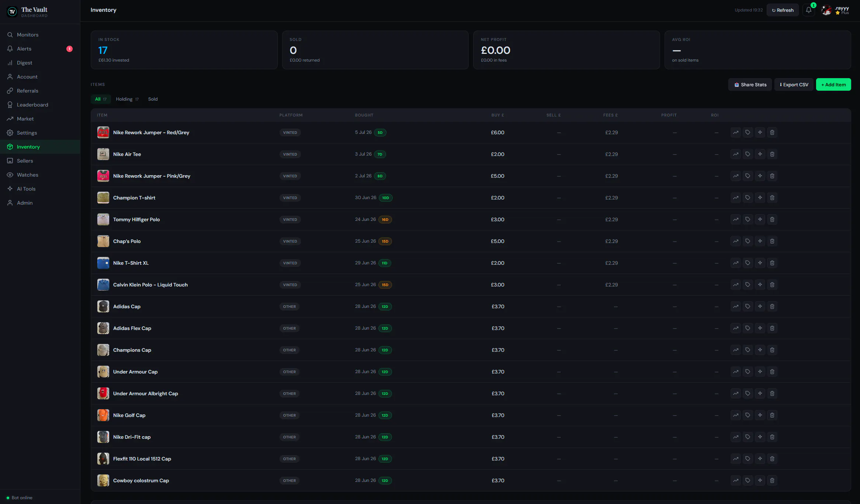Click tag icon for Nike Dri-Fit cap
860x504 pixels.
[x=748, y=437]
